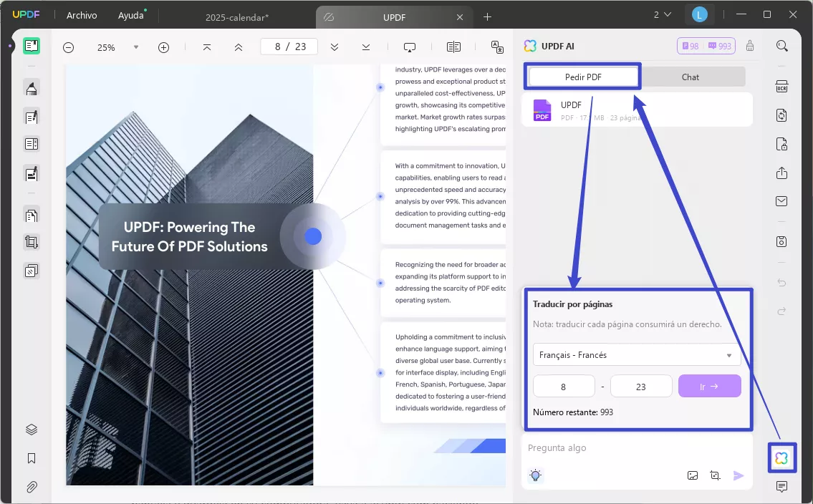Click the zoom out minus button
Screen dimensions: 813x504
(x=68, y=48)
